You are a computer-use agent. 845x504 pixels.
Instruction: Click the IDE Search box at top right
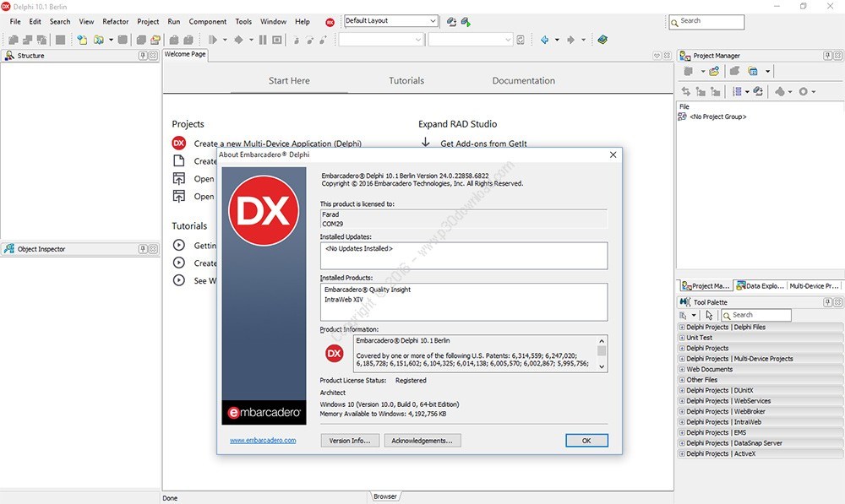click(706, 22)
